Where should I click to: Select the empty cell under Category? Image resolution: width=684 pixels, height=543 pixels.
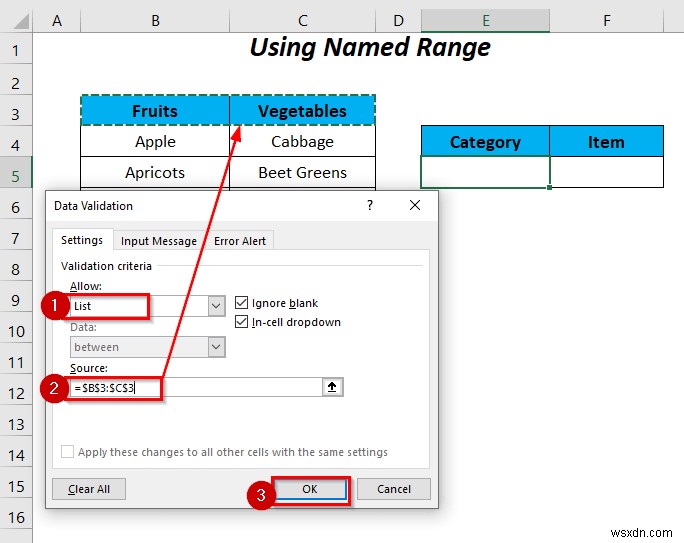(485, 172)
